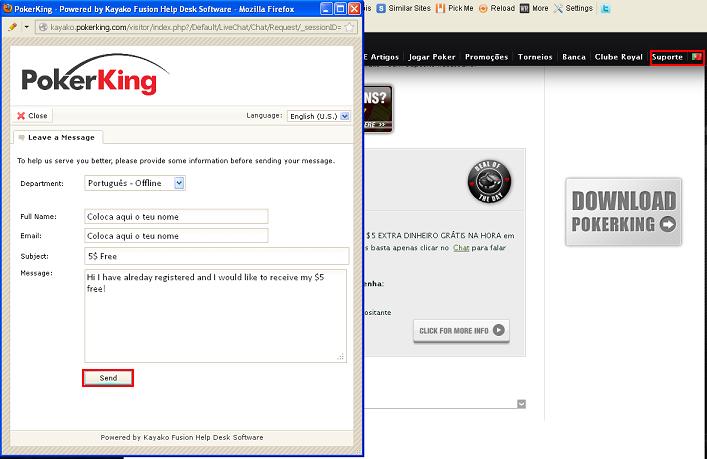707x459 pixels.
Task: Open the Clube Royal menu item
Action: (618, 57)
